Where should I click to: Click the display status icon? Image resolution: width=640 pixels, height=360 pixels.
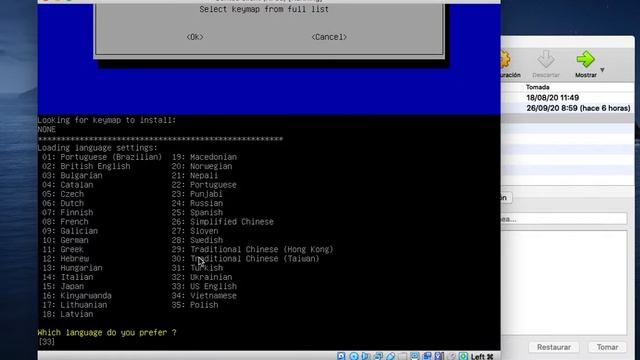[x=415, y=356]
